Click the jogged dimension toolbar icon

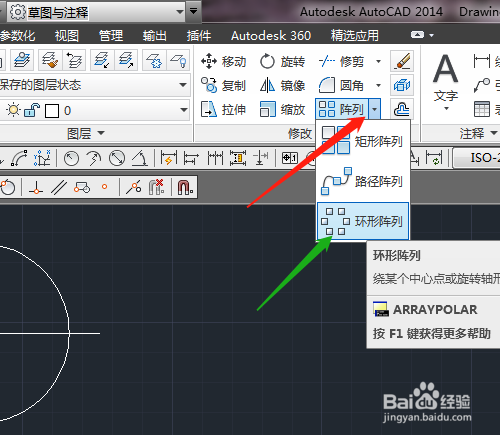94,158
